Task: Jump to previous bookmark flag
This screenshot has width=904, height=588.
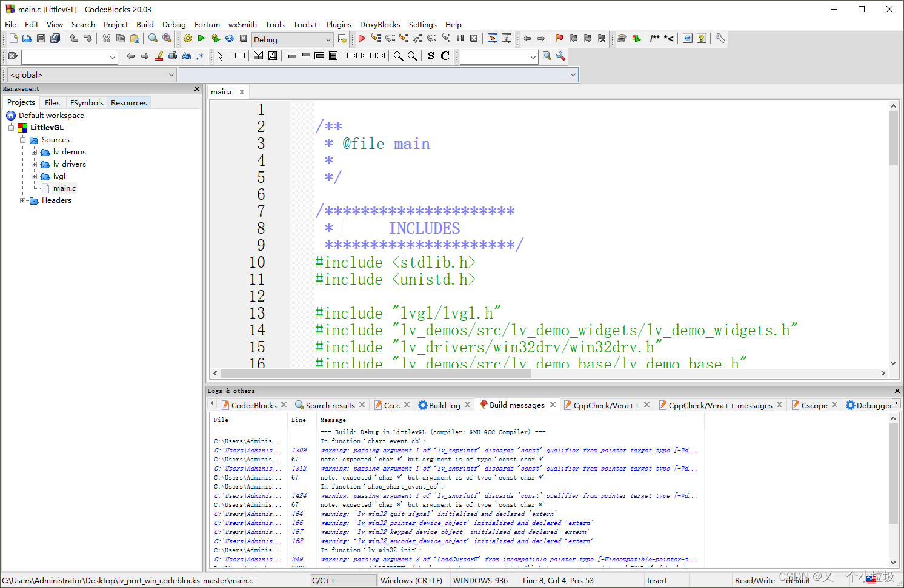Action: [x=574, y=38]
